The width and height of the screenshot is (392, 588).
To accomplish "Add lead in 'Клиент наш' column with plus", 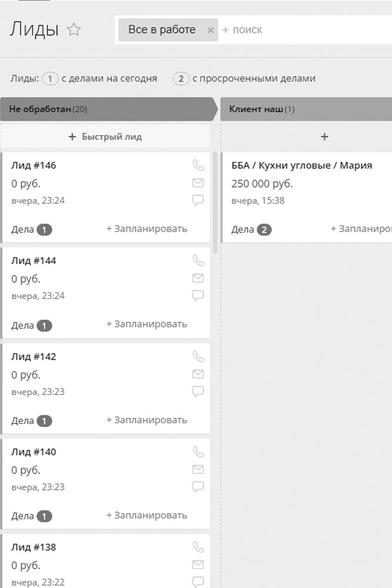I will 324,137.
